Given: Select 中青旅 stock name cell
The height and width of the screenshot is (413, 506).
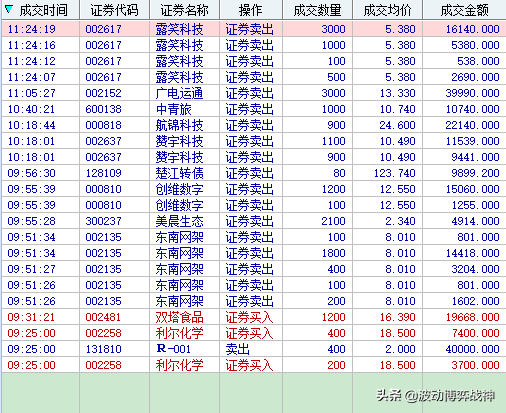Looking at the screenshot, I should pyautogui.click(x=173, y=109).
